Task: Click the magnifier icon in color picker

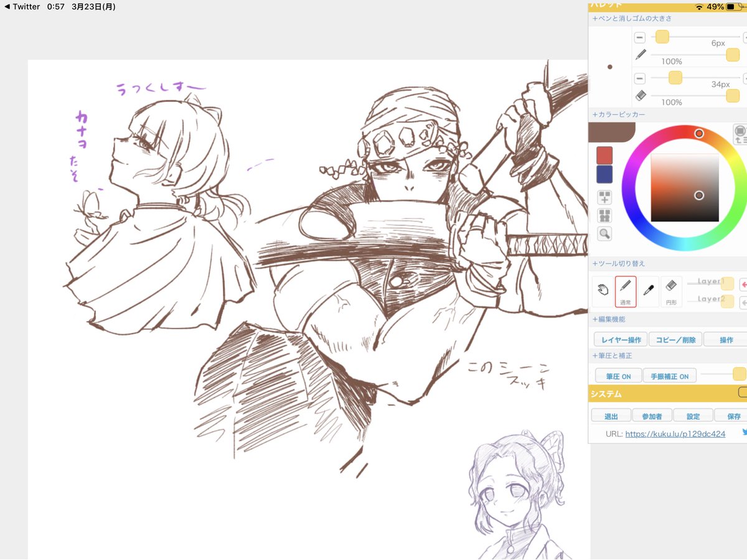Action: (x=604, y=234)
